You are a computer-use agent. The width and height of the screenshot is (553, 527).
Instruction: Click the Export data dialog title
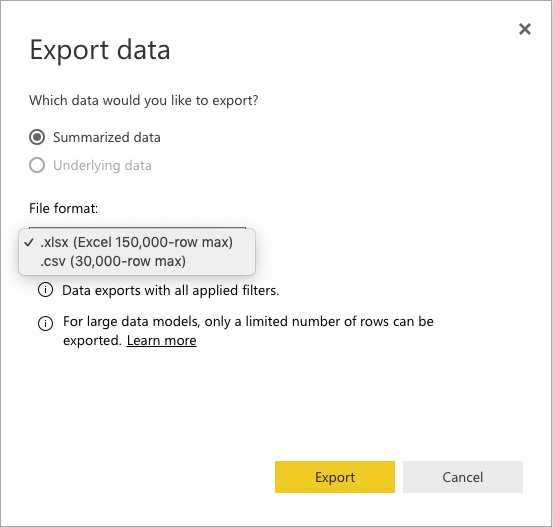point(100,50)
